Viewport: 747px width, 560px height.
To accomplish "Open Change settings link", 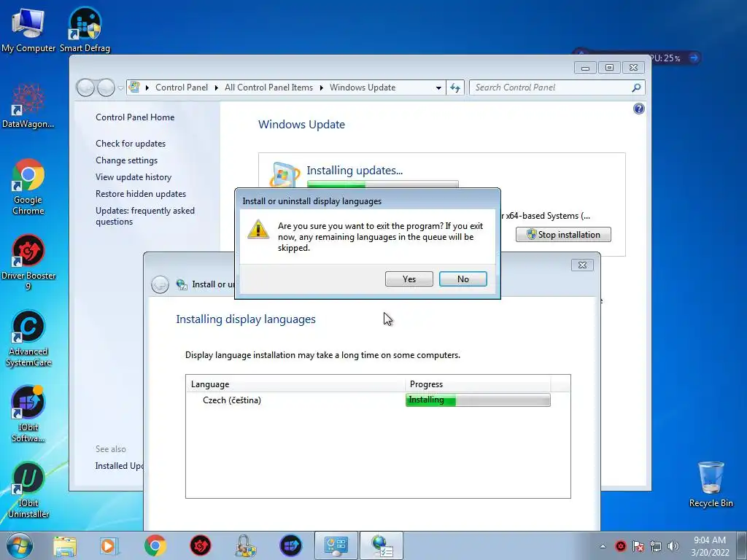I will [126, 160].
